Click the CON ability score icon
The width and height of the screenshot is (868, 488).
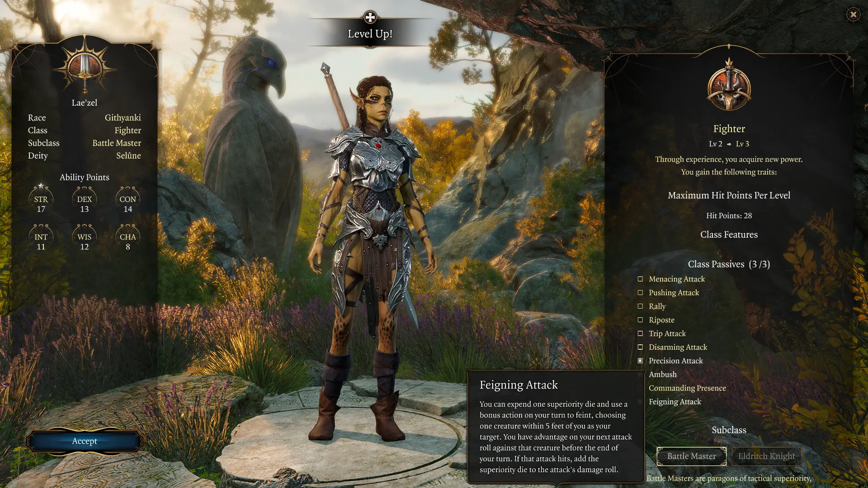pyautogui.click(x=127, y=199)
